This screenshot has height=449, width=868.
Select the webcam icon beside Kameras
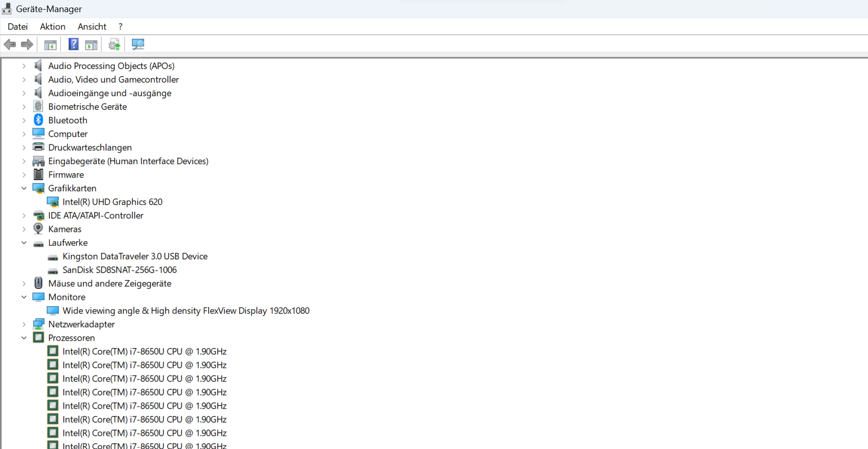(x=38, y=229)
